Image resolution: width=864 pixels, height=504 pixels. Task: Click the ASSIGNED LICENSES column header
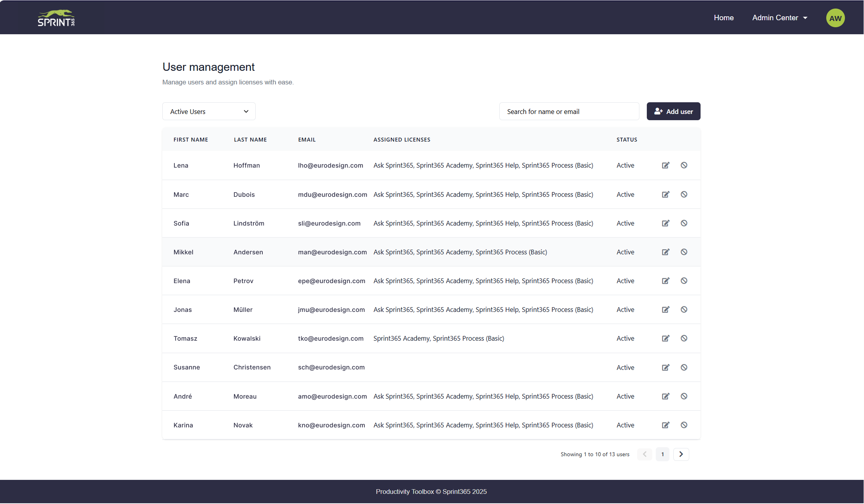point(402,140)
